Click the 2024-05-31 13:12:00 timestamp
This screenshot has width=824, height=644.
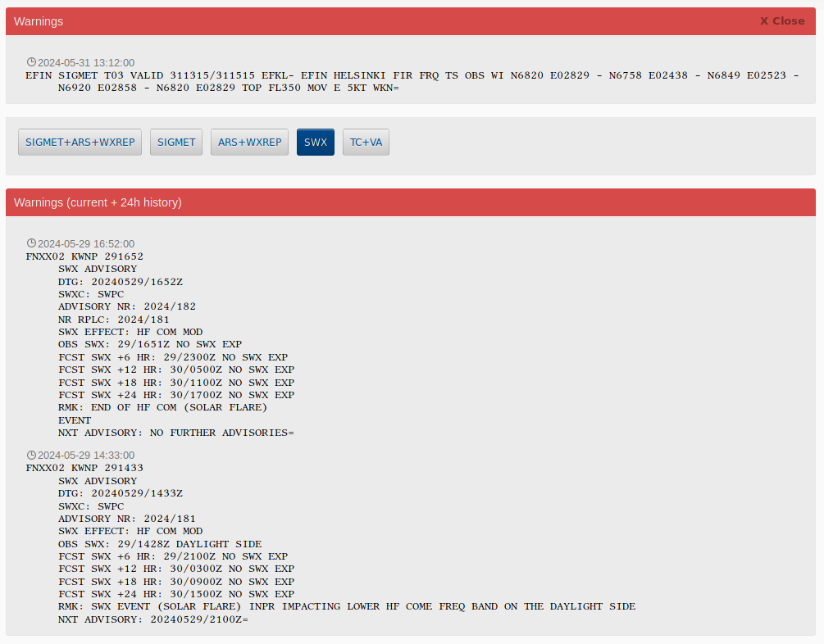coord(86,62)
